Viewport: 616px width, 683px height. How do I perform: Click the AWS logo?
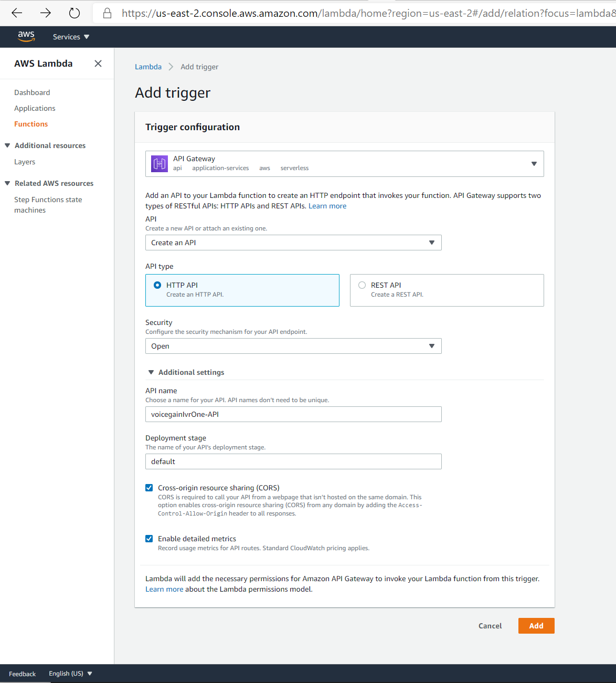coord(26,36)
